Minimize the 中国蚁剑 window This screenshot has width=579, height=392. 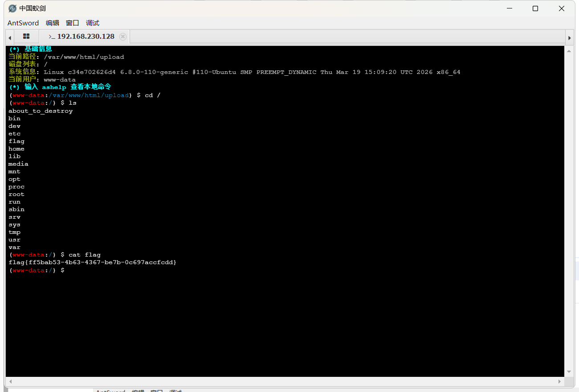[510, 8]
